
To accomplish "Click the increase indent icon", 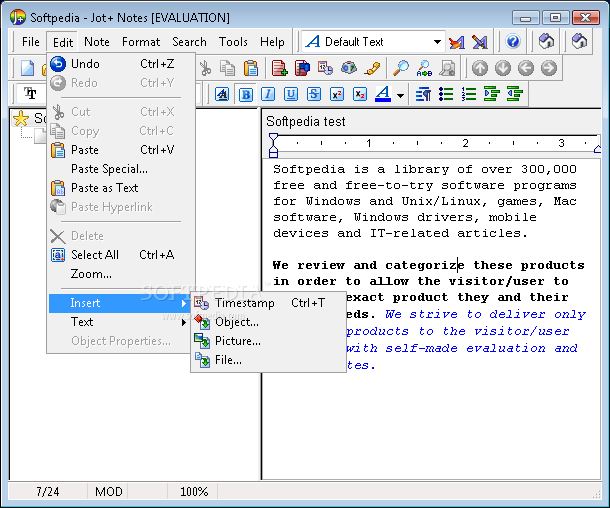I will (x=492, y=94).
